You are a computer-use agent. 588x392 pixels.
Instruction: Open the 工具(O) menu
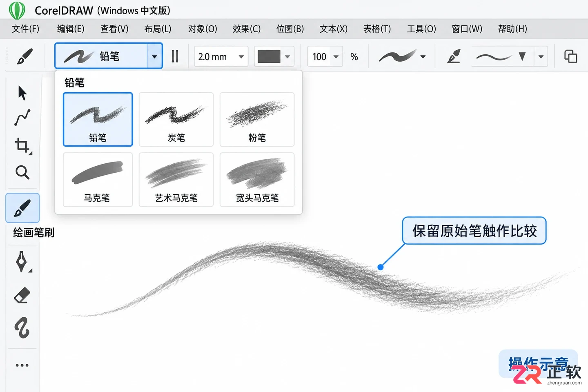421,29
